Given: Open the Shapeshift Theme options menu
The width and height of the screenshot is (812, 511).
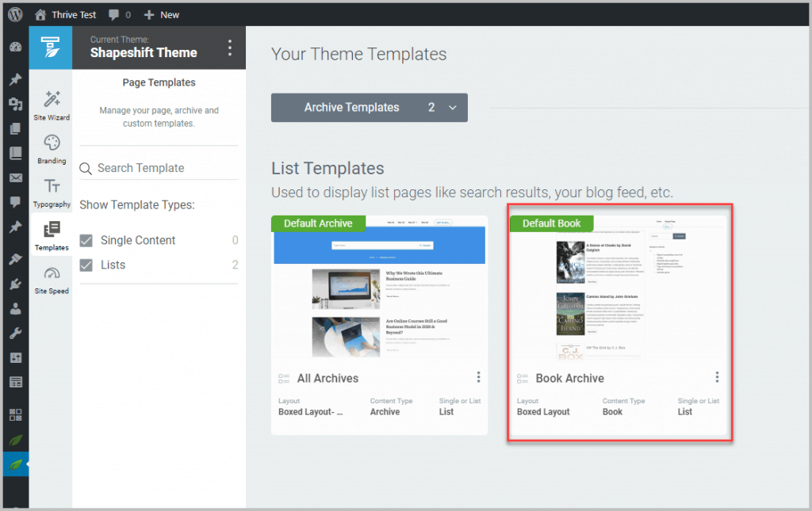Looking at the screenshot, I should point(228,48).
